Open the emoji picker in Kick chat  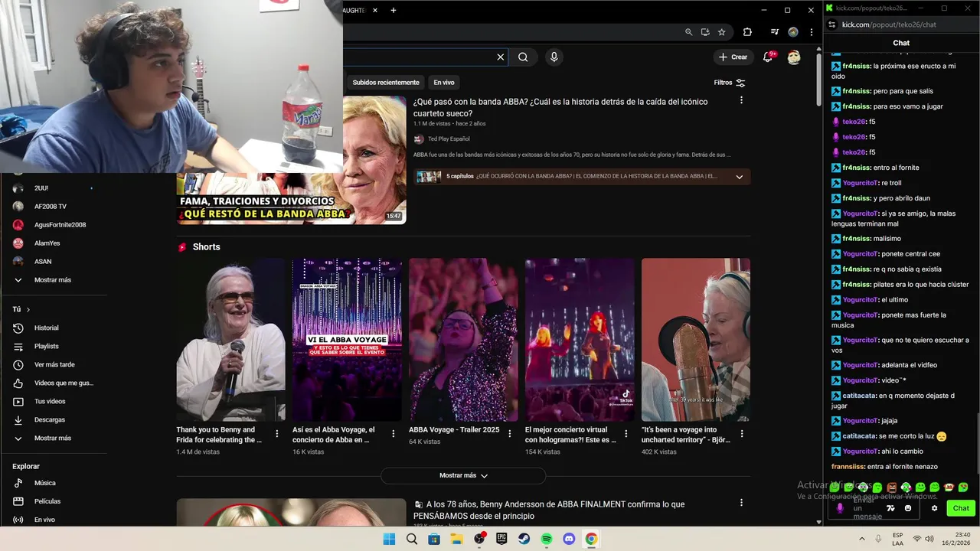908,508
